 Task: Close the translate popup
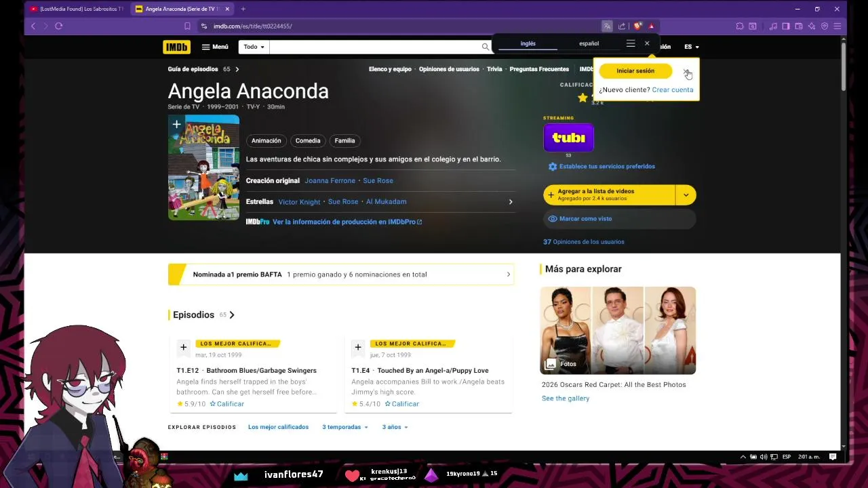pyautogui.click(x=647, y=43)
